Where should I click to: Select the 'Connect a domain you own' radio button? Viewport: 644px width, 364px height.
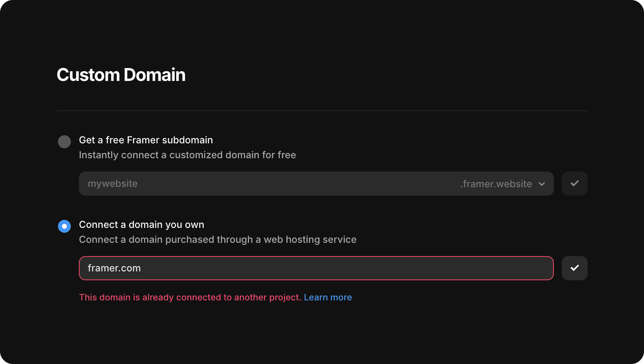pyautogui.click(x=64, y=226)
